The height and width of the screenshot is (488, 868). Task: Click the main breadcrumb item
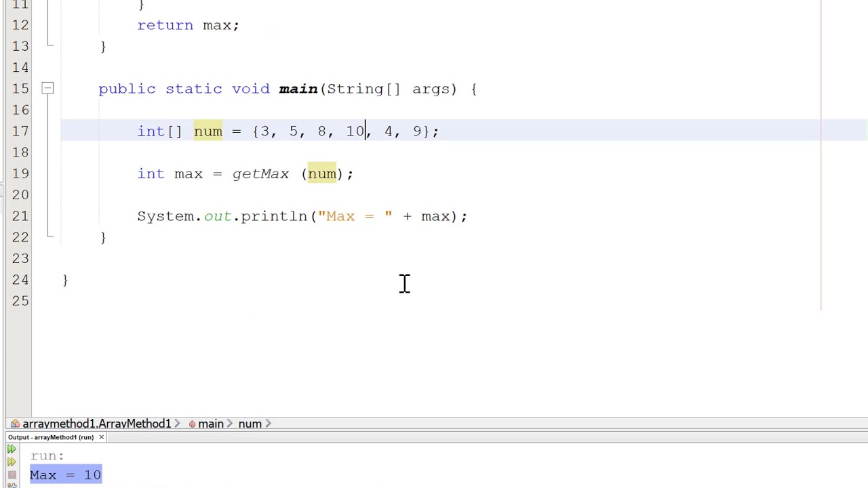pyautogui.click(x=210, y=424)
